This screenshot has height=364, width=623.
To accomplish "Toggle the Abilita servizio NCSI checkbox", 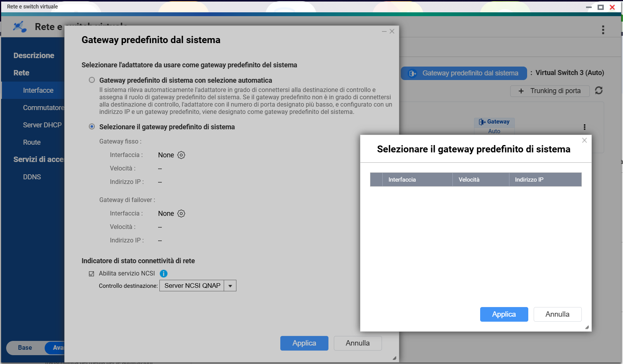I will [92, 274].
